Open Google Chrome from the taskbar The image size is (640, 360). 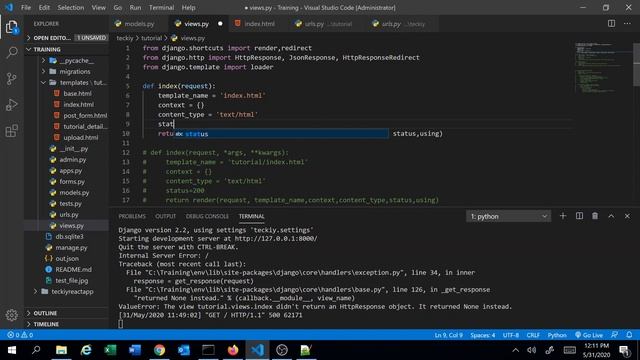(159, 350)
